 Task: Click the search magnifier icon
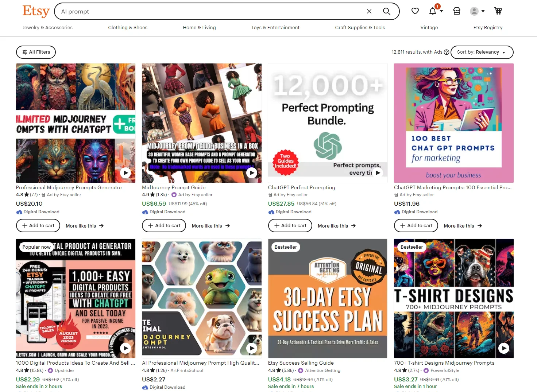click(x=386, y=11)
